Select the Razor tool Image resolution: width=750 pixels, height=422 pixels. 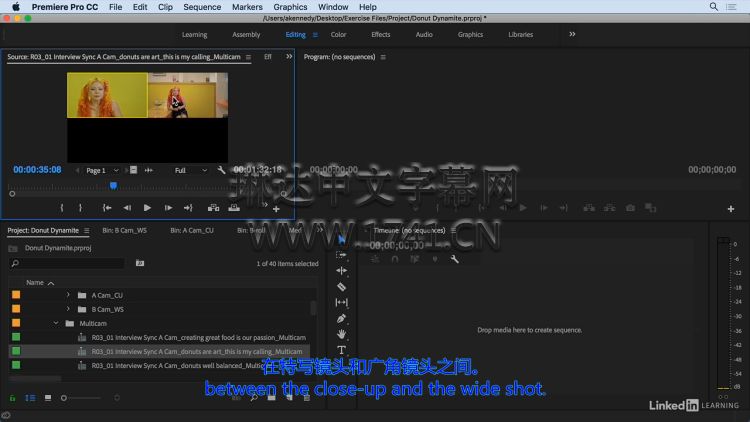341,287
